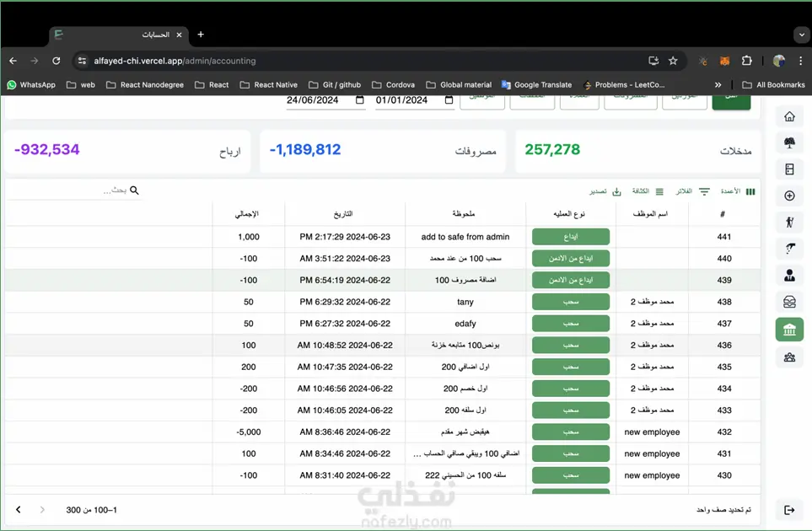The width and height of the screenshot is (812, 531).
Task: Open the Global material bookmark folder
Action: (x=459, y=85)
